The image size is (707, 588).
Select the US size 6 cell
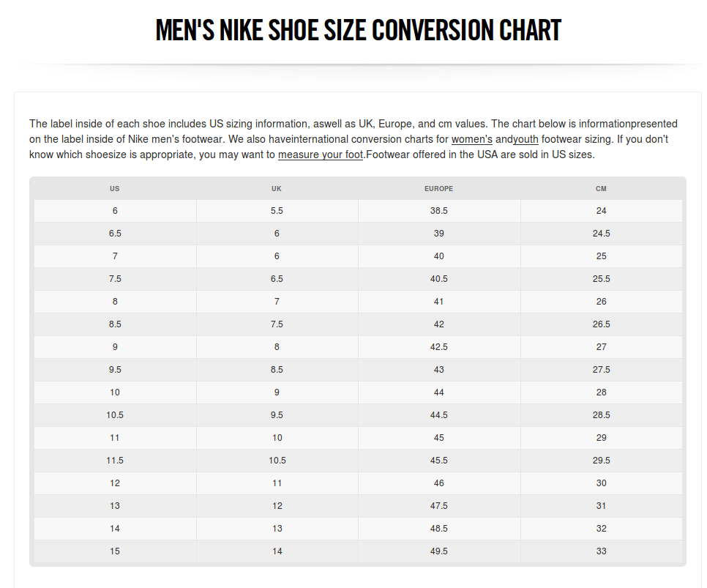click(115, 211)
